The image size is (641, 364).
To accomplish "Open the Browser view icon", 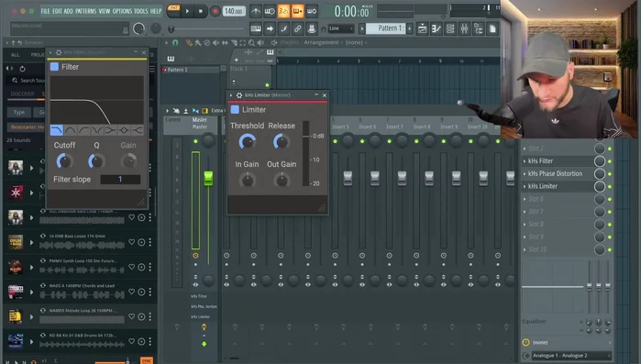I will tap(479, 28).
